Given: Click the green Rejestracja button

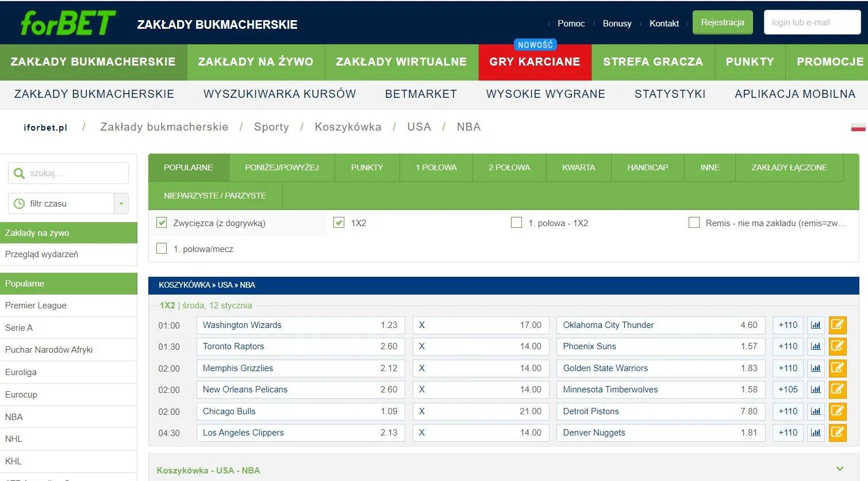Looking at the screenshot, I should tap(723, 22).
